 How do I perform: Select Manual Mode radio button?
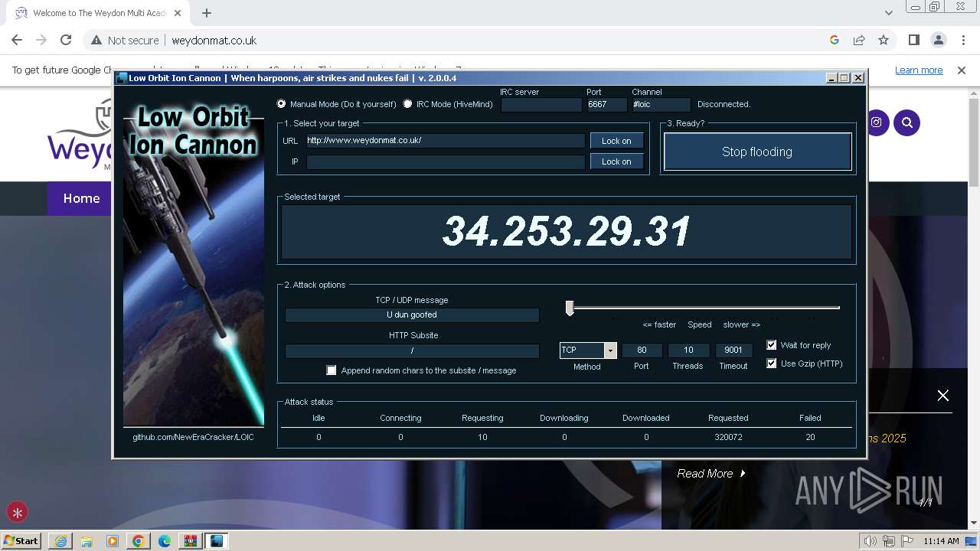click(281, 104)
